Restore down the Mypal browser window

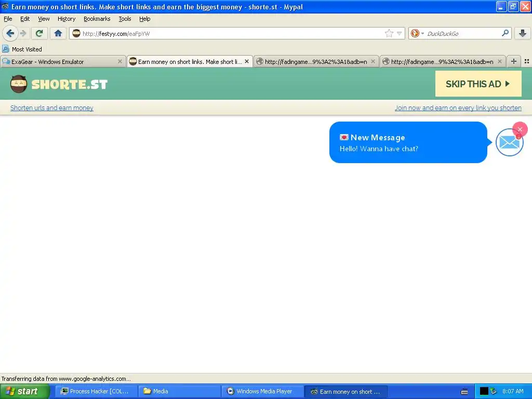click(513, 6)
